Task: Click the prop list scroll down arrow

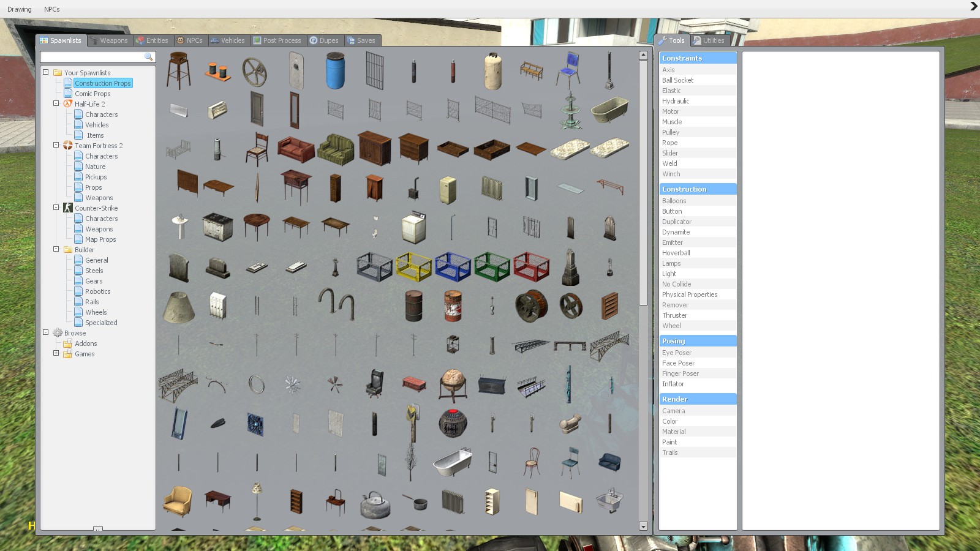Action: coord(643,527)
